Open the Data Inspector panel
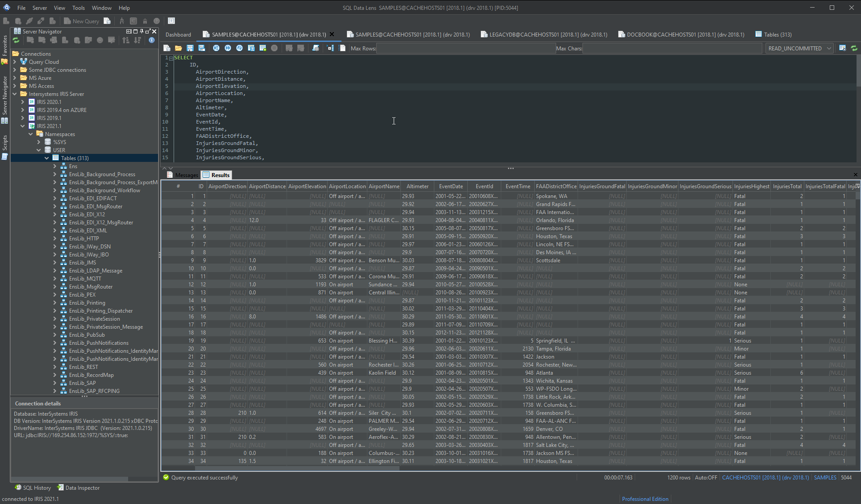This screenshot has height=504, width=861. [78, 487]
